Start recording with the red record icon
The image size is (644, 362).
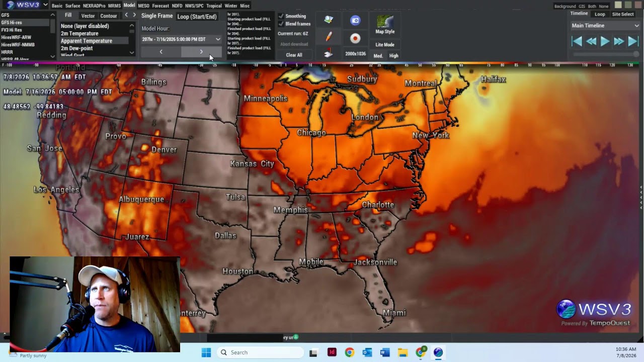355,38
